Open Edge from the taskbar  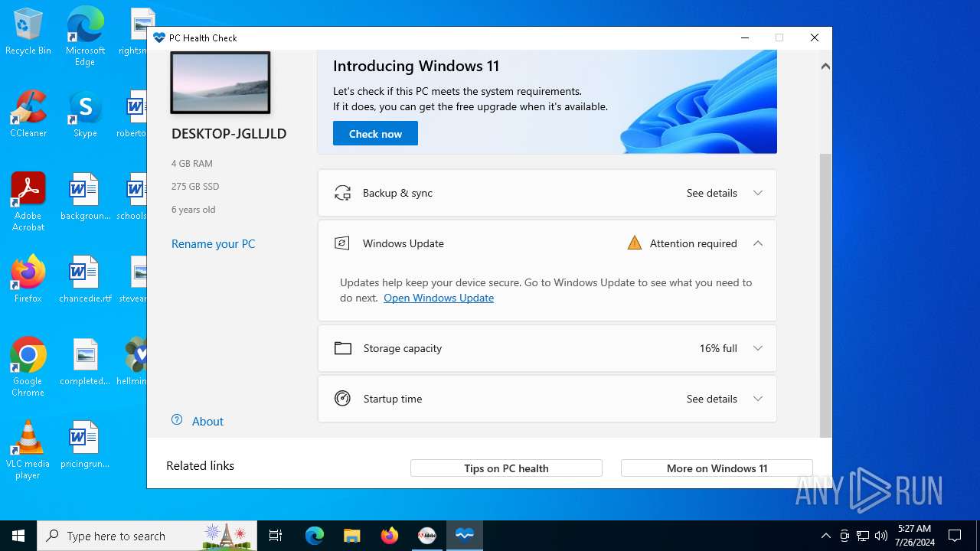(x=315, y=536)
